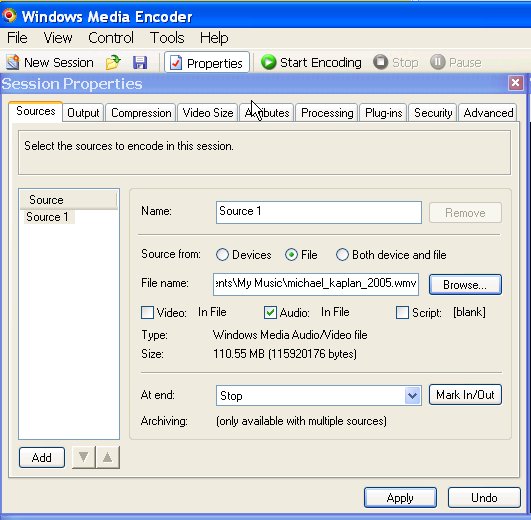531x520 pixels.
Task: Uncheck the Audio checkbox
Action: point(270,312)
